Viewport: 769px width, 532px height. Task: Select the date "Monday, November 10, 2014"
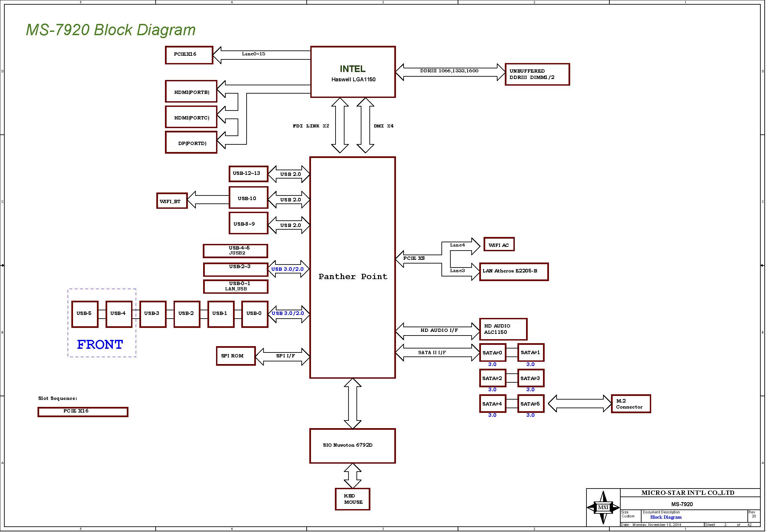pyautogui.click(x=657, y=525)
